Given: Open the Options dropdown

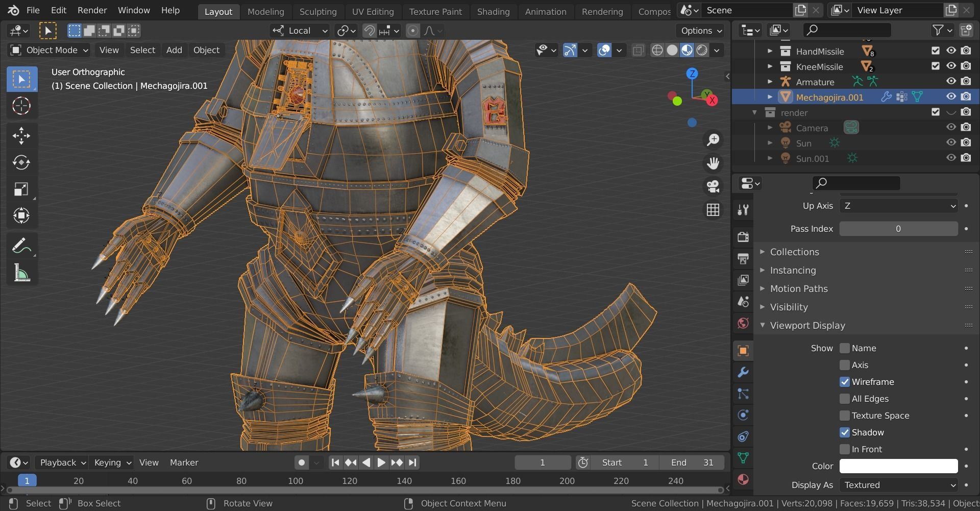Looking at the screenshot, I should (702, 31).
